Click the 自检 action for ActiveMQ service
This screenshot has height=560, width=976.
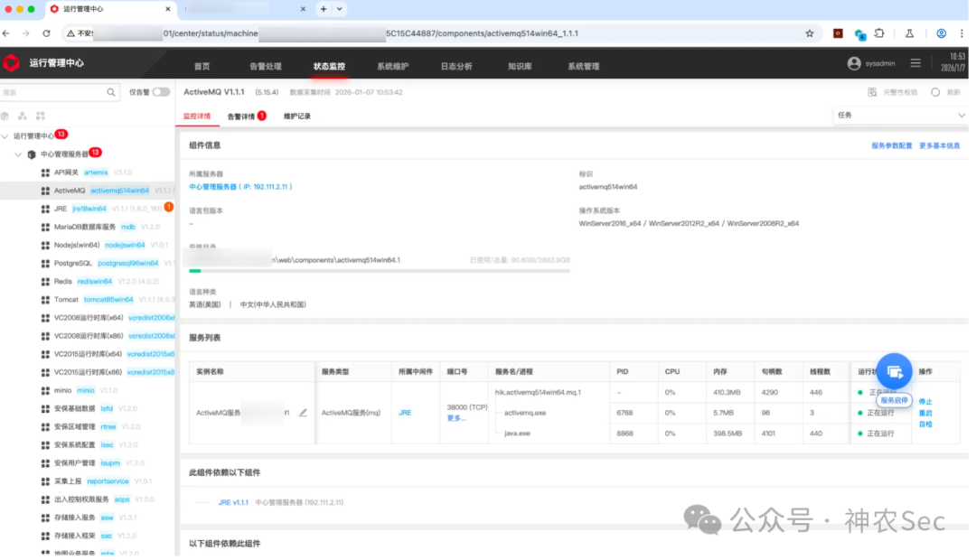tap(925, 425)
